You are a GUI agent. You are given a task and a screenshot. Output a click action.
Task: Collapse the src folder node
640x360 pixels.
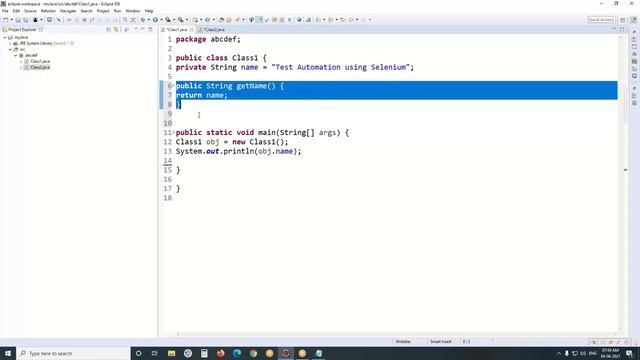tap(10, 49)
